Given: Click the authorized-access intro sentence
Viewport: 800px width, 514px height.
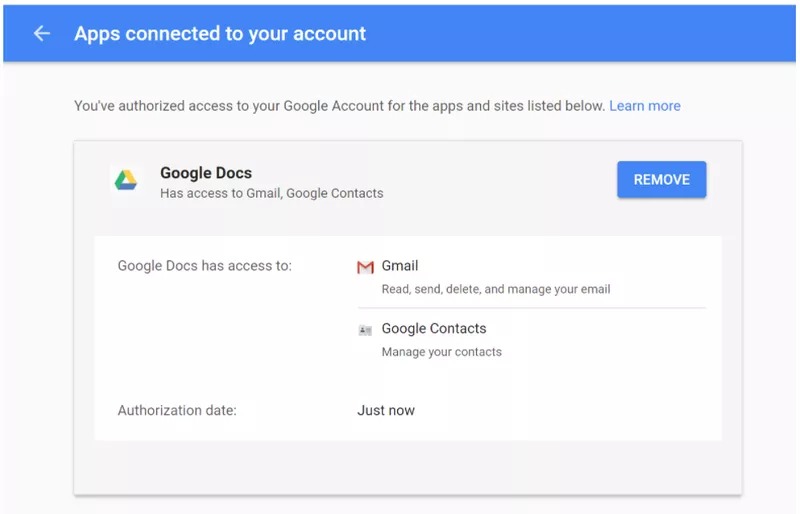Looking at the screenshot, I should (340, 106).
